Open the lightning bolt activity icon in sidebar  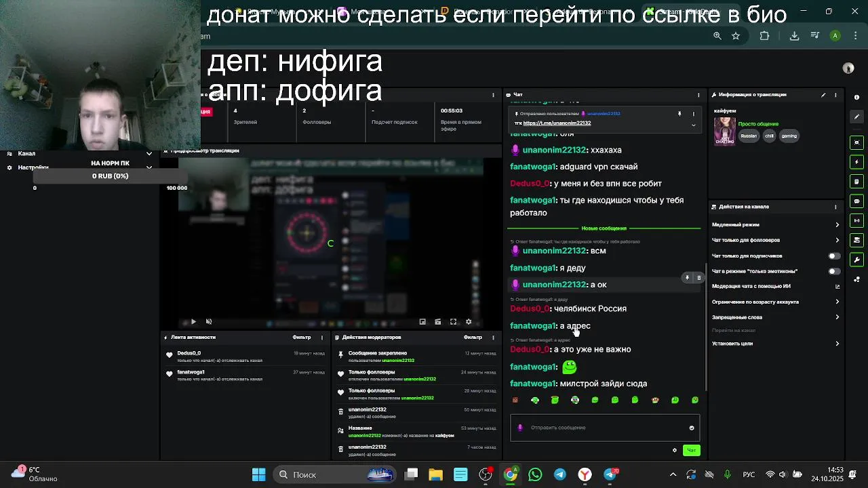tap(856, 162)
